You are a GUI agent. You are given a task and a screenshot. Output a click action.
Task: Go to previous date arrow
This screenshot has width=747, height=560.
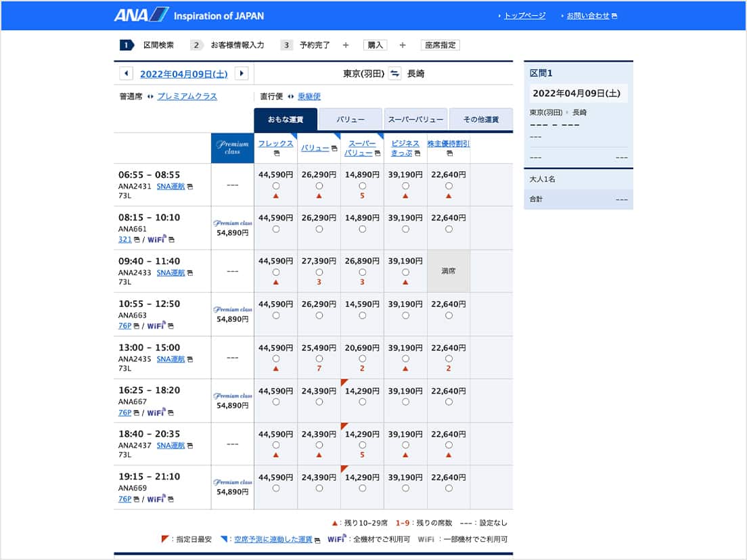coord(126,74)
